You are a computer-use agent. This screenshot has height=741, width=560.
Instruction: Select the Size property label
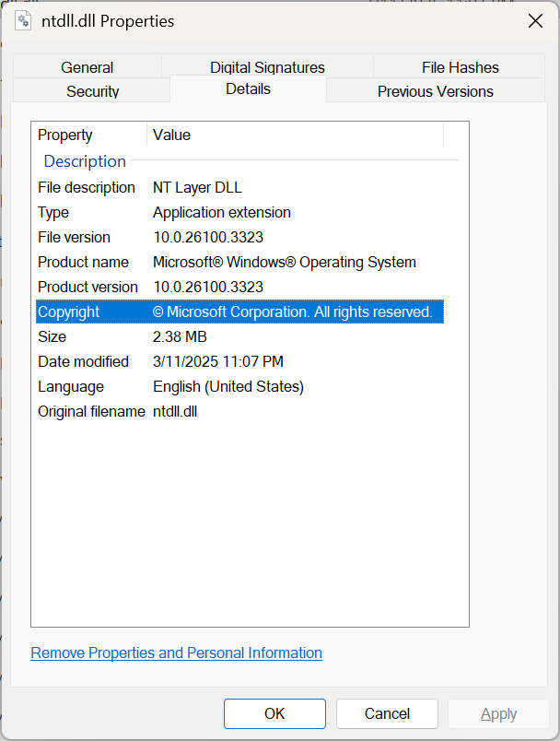click(x=52, y=336)
